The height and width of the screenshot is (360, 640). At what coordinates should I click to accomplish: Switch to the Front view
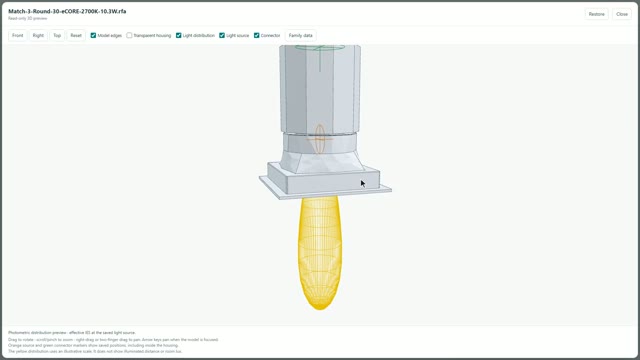click(18, 36)
